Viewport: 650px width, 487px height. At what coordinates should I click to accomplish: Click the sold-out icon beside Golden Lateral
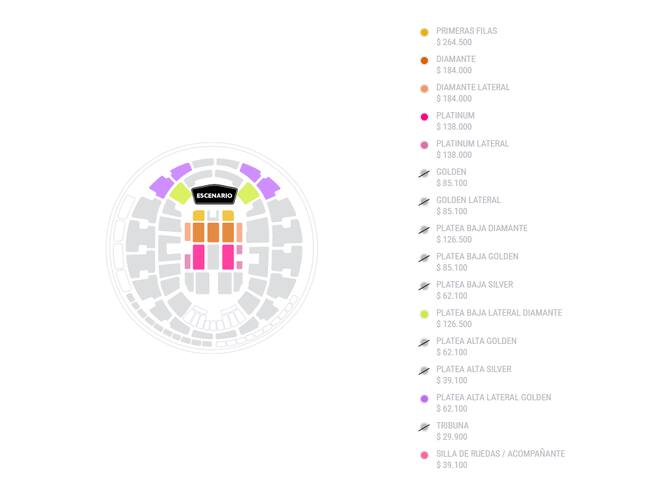click(424, 202)
